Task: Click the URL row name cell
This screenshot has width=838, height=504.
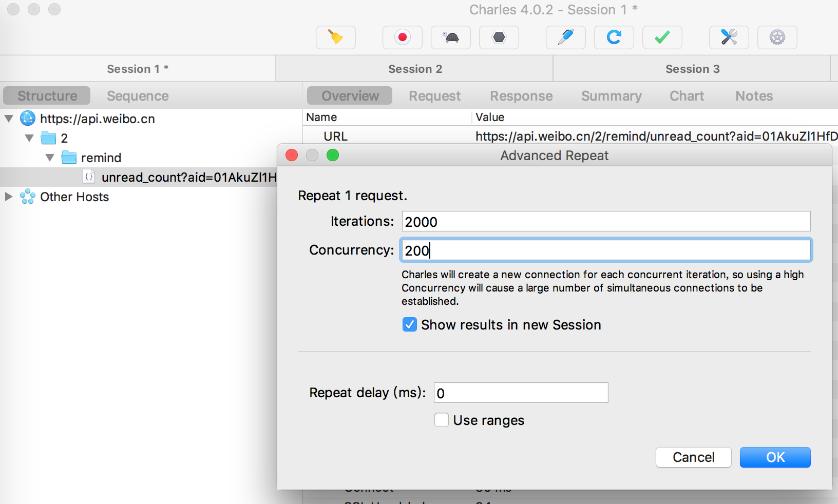Action: click(x=336, y=136)
